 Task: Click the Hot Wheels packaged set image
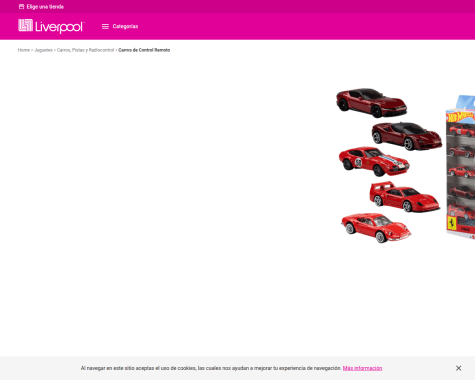coord(460,167)
